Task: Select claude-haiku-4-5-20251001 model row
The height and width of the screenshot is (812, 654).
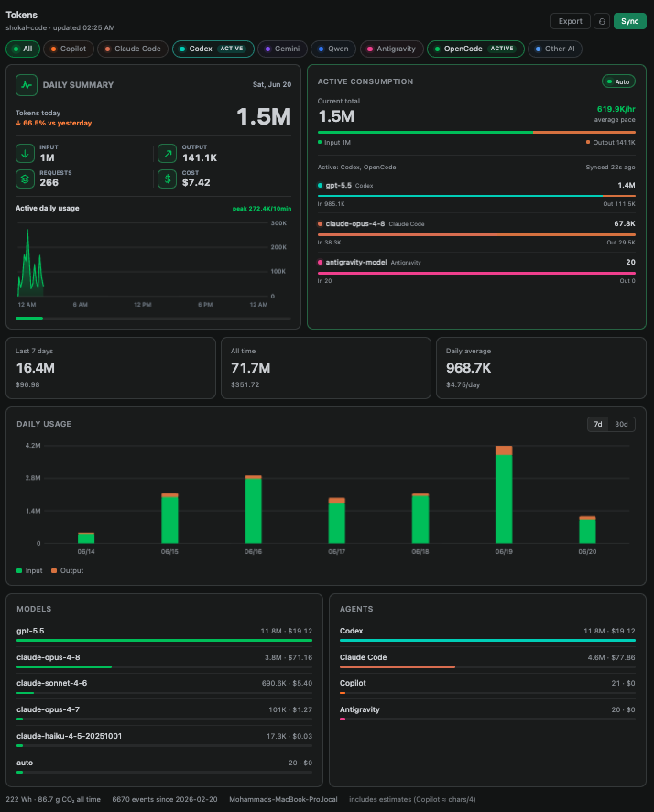Action: (x=164, y=739)
